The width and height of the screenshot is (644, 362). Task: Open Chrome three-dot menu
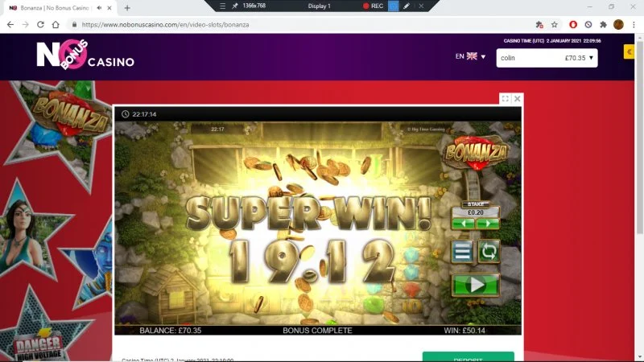[634, 25]
